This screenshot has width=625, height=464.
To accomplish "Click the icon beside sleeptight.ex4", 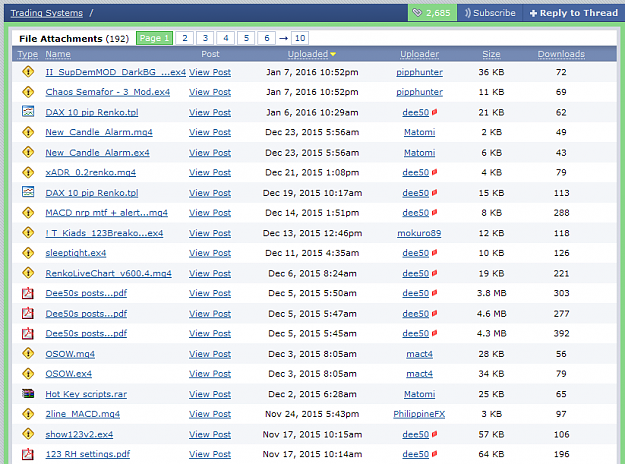I will (x=28, y=253).
